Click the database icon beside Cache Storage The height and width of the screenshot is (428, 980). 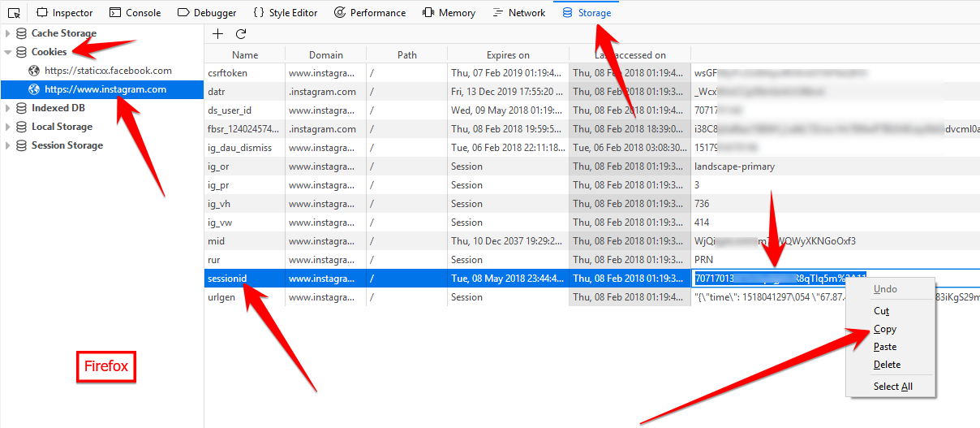21,33
